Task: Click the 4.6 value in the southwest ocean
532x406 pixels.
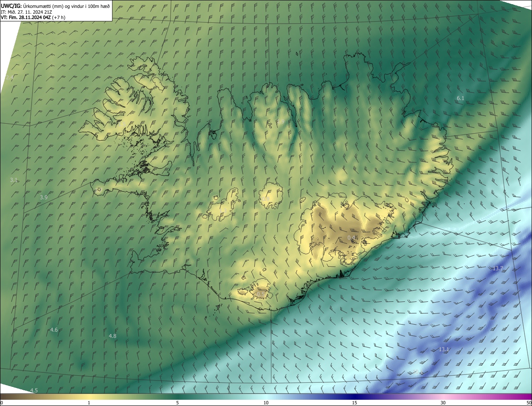Action: point(54,330)
